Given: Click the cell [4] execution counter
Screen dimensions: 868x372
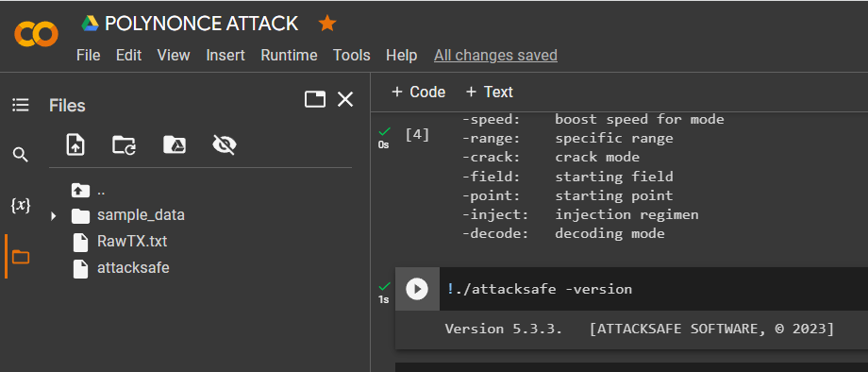Looking at the screenshot, I should click(417, 134).
